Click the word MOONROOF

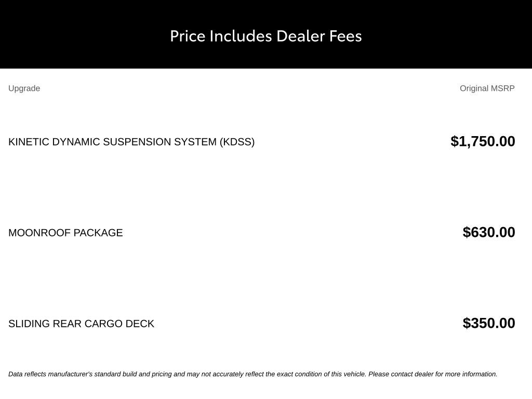[39, 233]
